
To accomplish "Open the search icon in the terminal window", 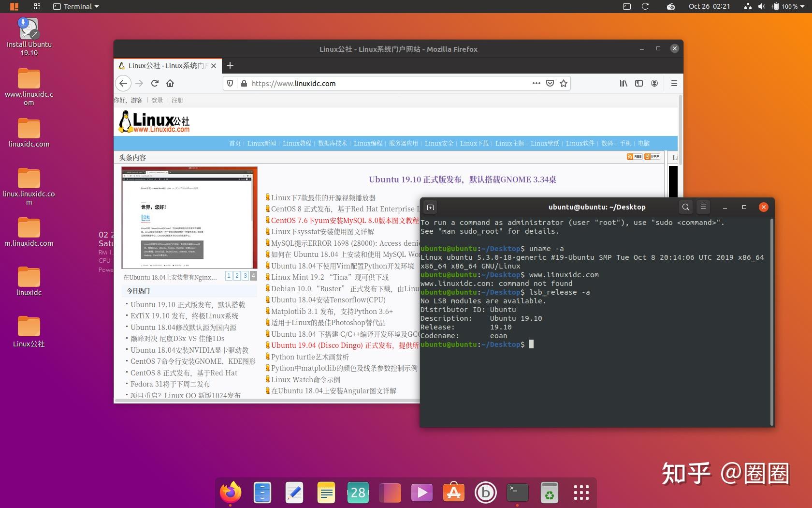I will (x=685, y=207).
